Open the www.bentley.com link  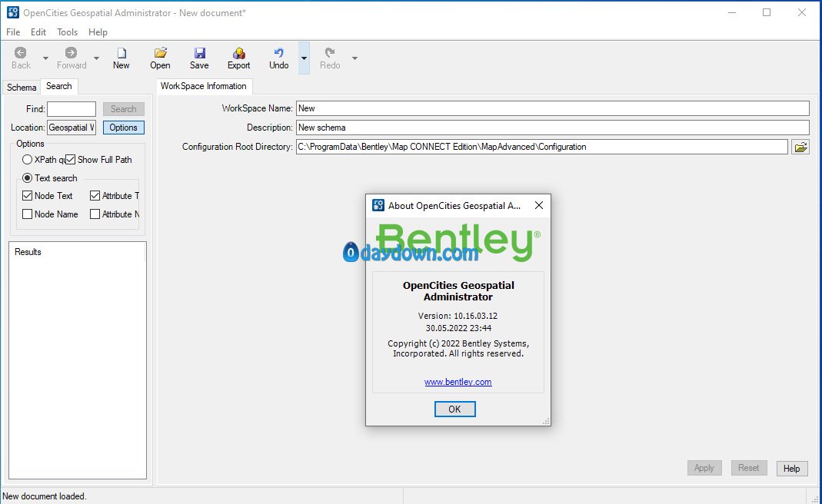tap(458, 382)
